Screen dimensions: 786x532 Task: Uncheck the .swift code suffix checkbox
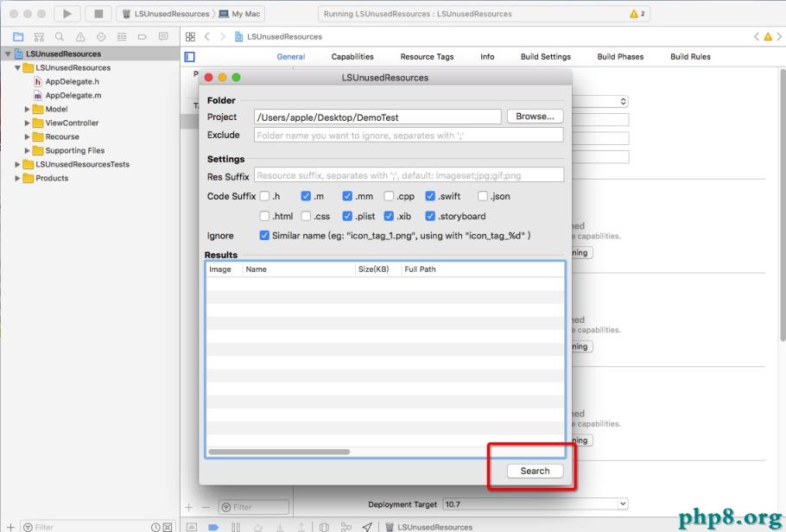(431, 196)
